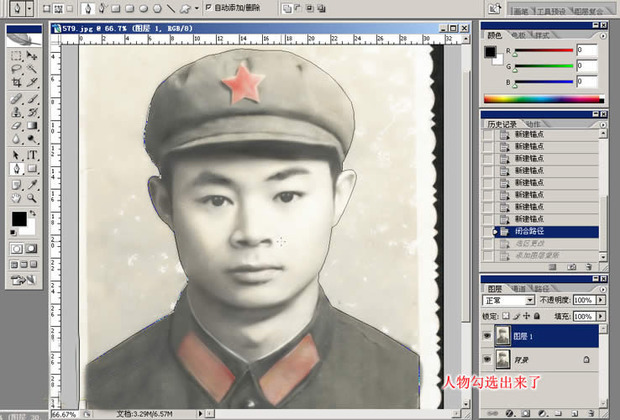Click the red R value input field
This screenshot has width=620, height=420.
tap(586, 50)
